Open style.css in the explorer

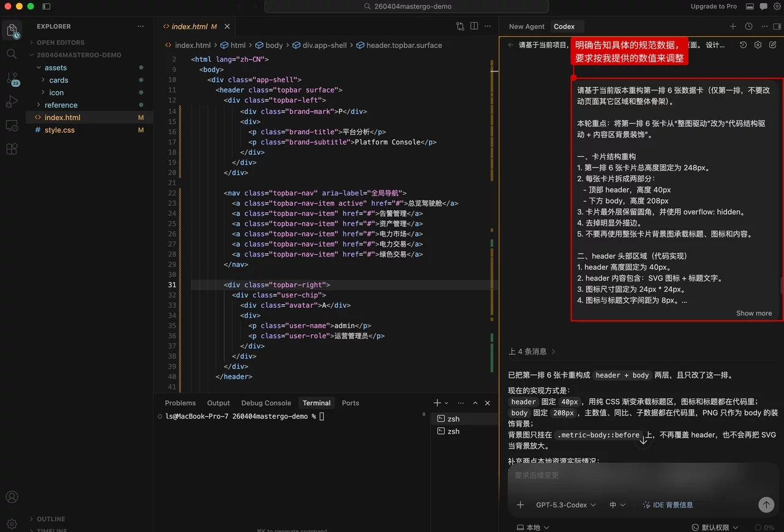(59, 130)
